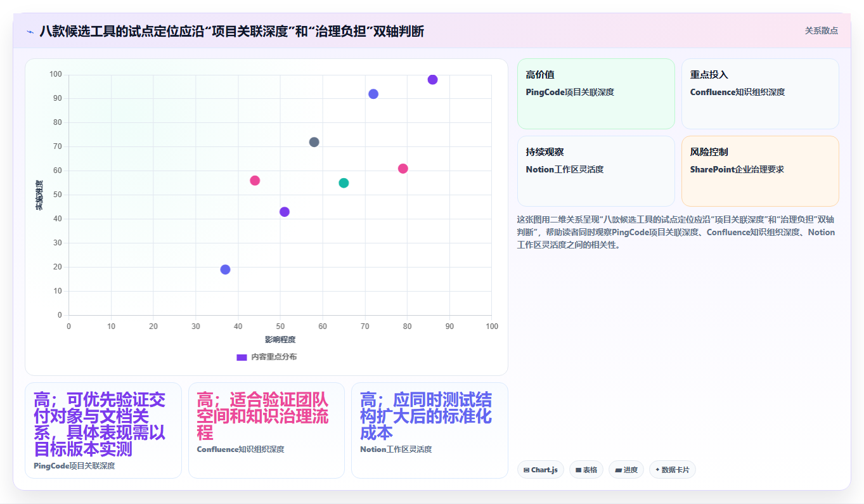Click the 进度 tag chip

click(x=626, y=470)
